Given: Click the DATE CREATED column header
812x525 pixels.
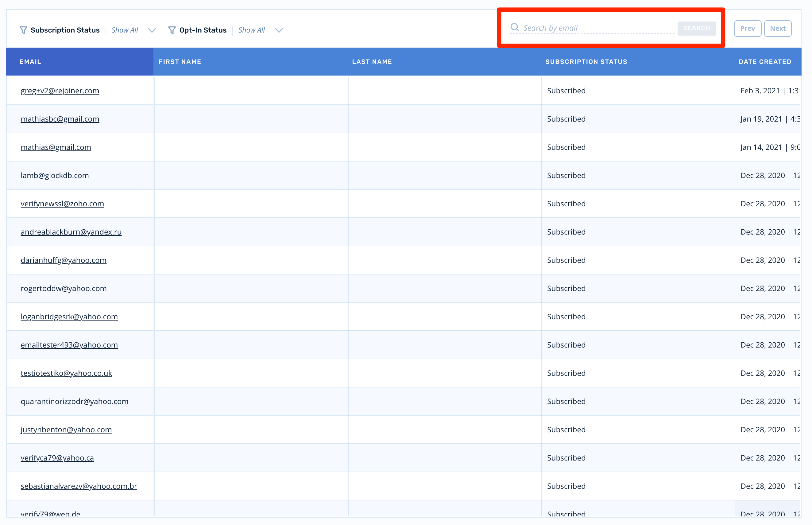Looking at the screenshot, I should click(765, 62).
